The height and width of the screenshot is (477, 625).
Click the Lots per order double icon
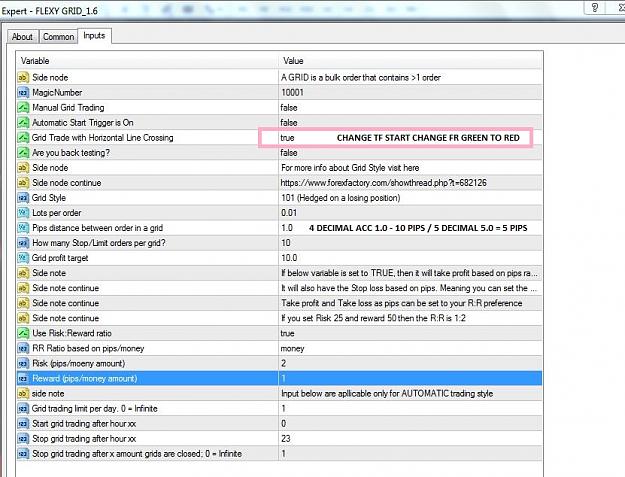coord(23,213)
